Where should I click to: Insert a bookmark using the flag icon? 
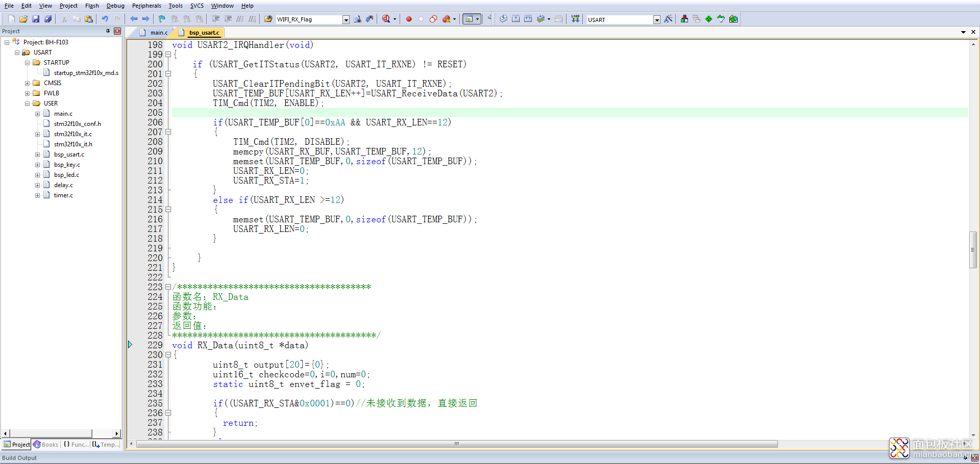click(162, 19)
